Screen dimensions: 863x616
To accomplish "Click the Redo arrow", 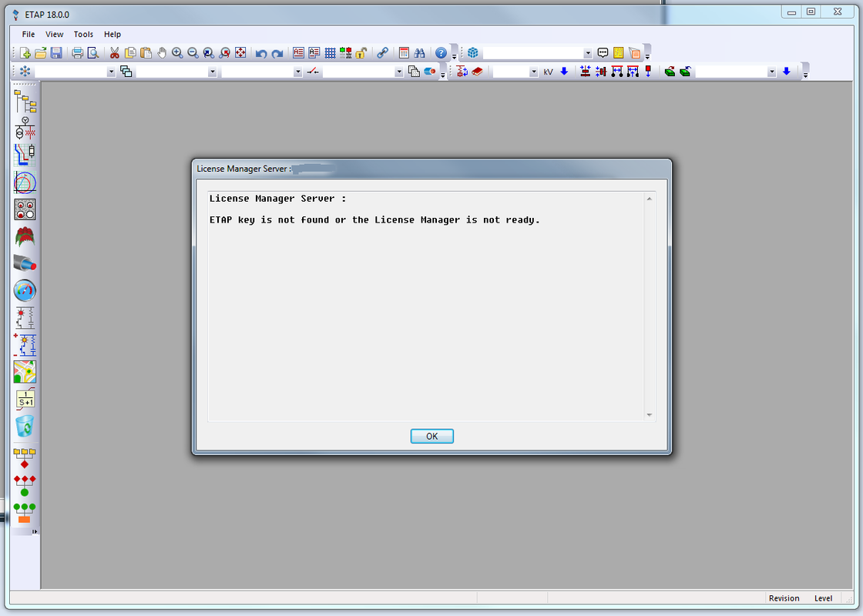I will click(x=277, y=53).
